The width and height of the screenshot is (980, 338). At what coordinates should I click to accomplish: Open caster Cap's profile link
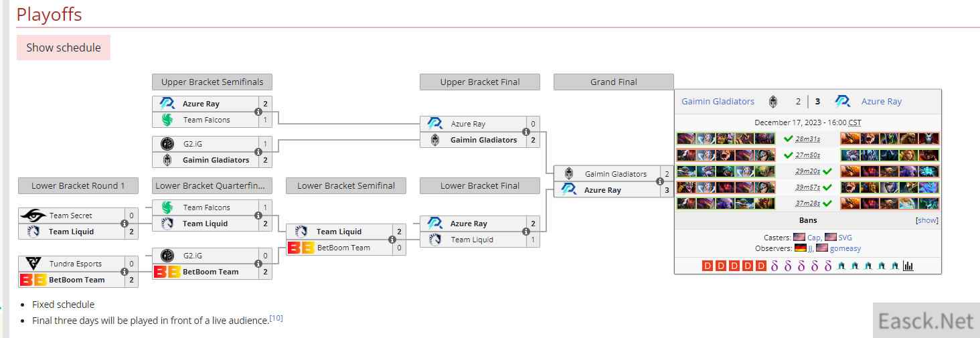click(x=813, y=237)
